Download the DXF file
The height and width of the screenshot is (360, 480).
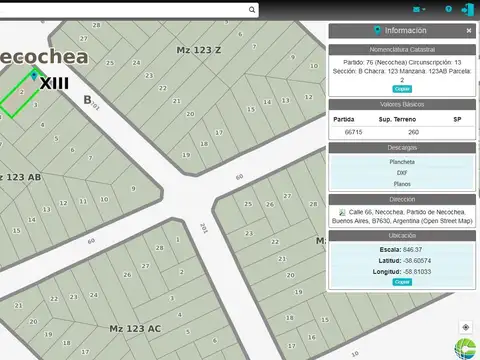(402, 173)
